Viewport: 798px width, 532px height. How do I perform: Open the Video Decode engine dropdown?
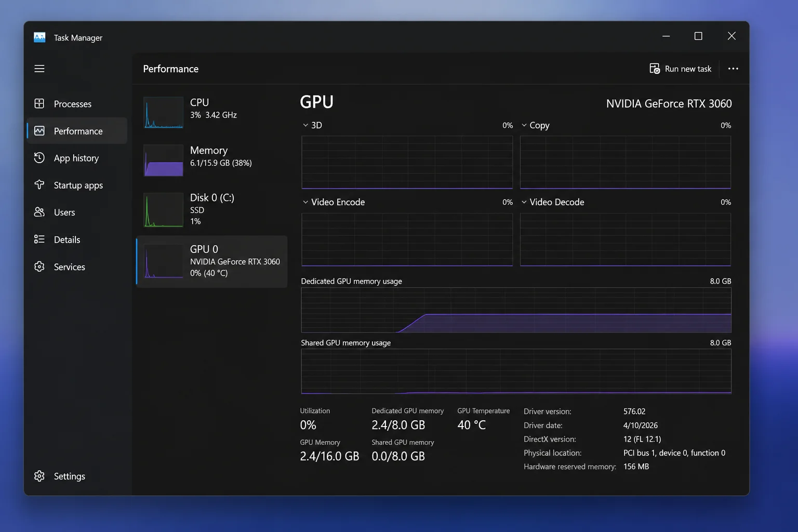pyautogui.click(x=524, y=202)
